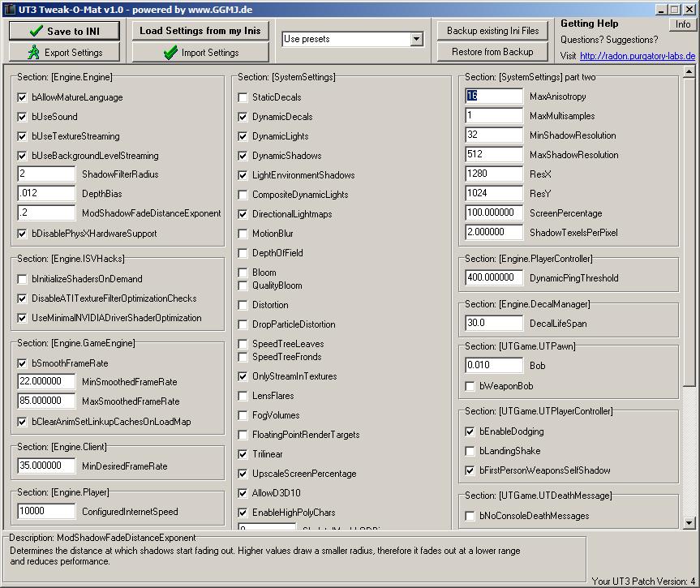Enable bLandingShake checkbox

coord(470,451)
